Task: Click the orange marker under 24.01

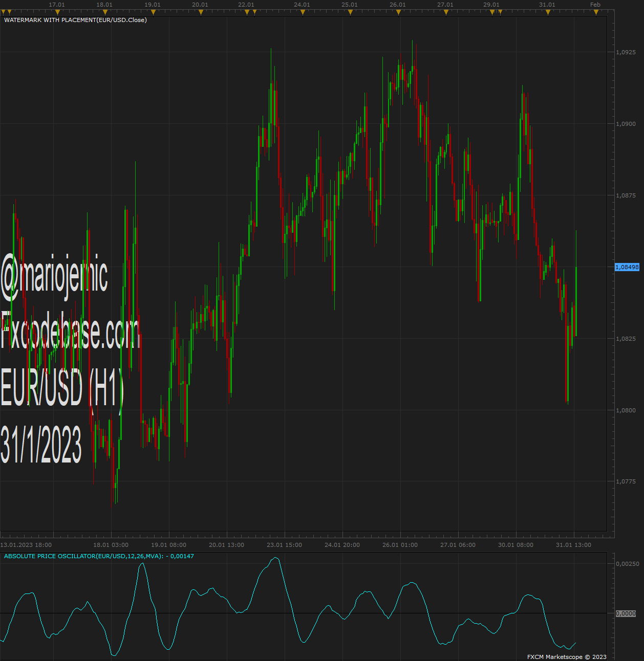Action: point(302,12)
